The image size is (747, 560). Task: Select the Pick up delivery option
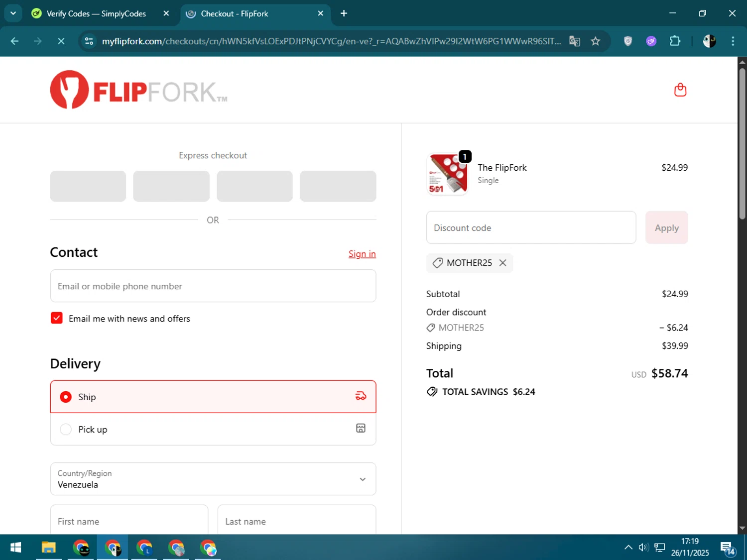(213, 429)
